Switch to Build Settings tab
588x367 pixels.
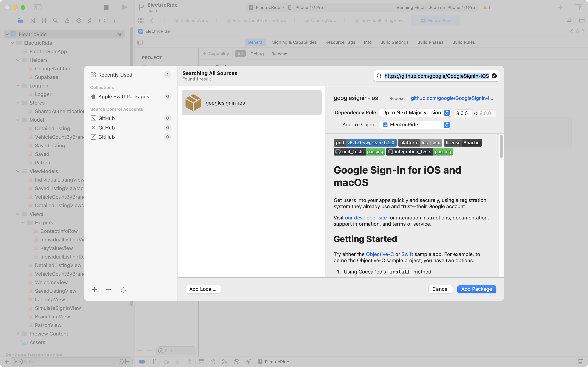tap(394, 42)
